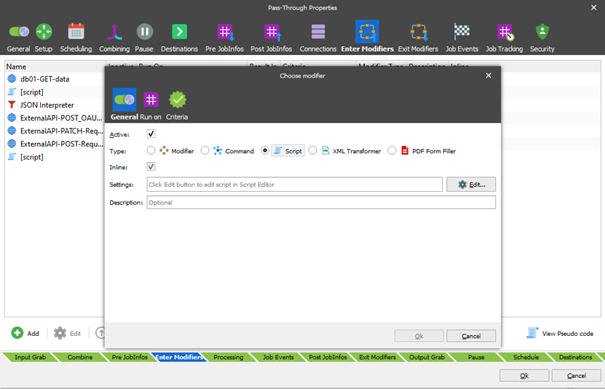Open the Exit Modifiers section

(x=418, y=37)
